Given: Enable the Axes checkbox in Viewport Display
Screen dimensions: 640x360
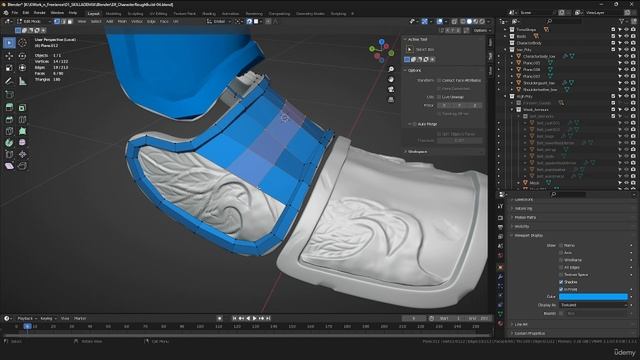Looking at the screenshot, I should 561,253.
